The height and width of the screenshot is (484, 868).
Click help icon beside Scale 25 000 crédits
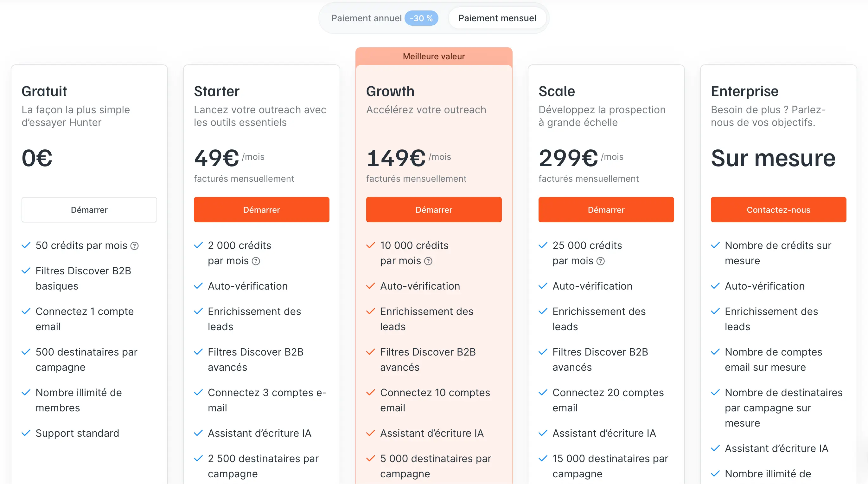[600, 261]
